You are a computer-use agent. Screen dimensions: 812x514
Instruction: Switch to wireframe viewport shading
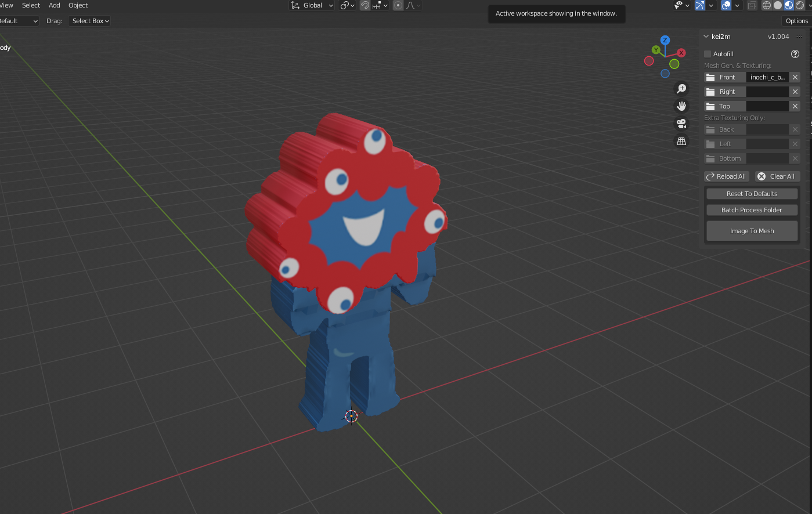click(767, 5)
